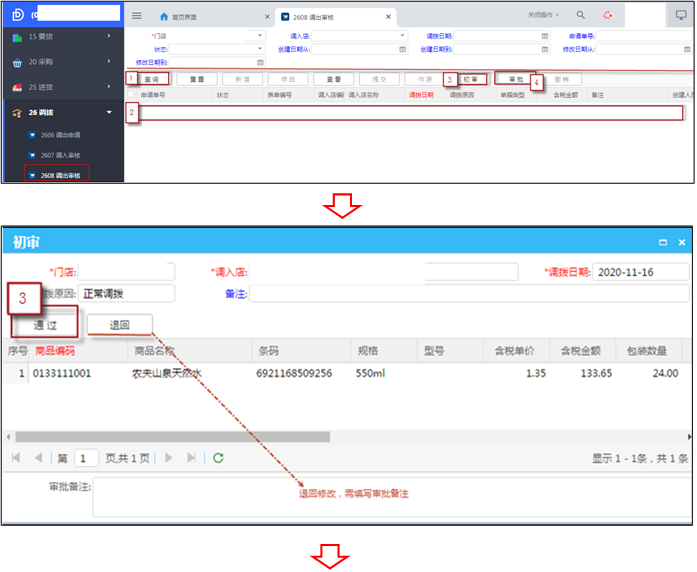Viewport: 697px width, 572px height.
Task: Click the app logo icon in the blue header
Action: click(18, 15)
